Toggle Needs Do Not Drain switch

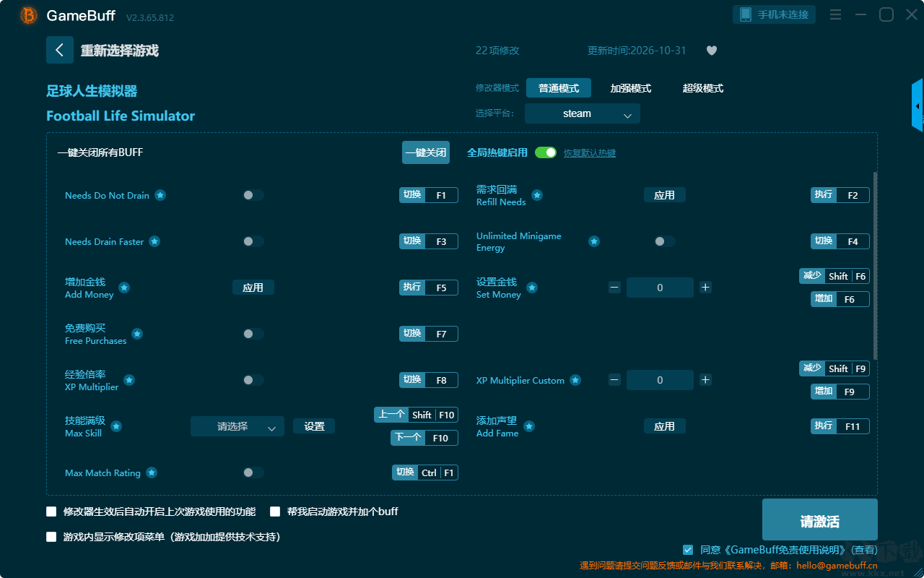coord(253,195)
